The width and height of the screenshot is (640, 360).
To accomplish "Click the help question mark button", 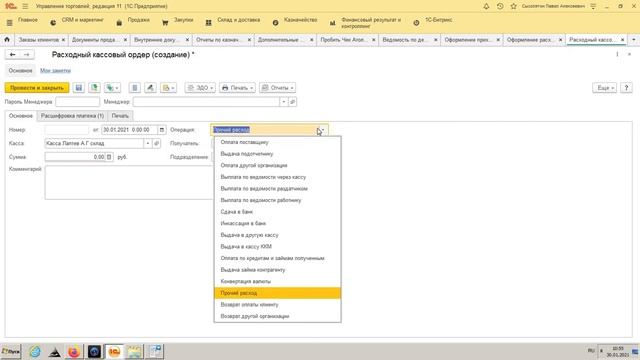I will 626,88.
